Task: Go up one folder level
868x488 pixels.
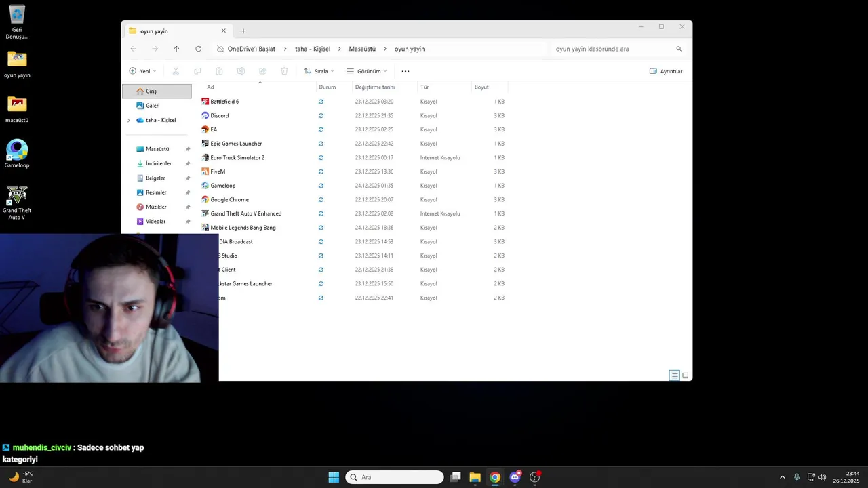Action: click(x=176, y=49)
